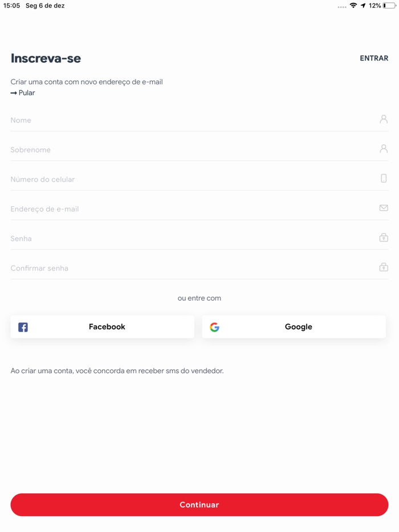Focus the Número do celular field
This screenshot has width=399, height=532.
tap(188, 179)
